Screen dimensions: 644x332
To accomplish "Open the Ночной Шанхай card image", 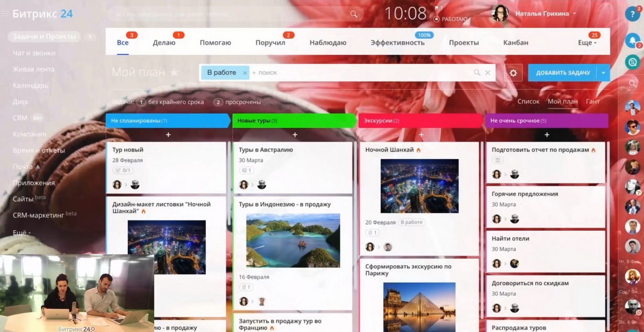I will [419, 186].
